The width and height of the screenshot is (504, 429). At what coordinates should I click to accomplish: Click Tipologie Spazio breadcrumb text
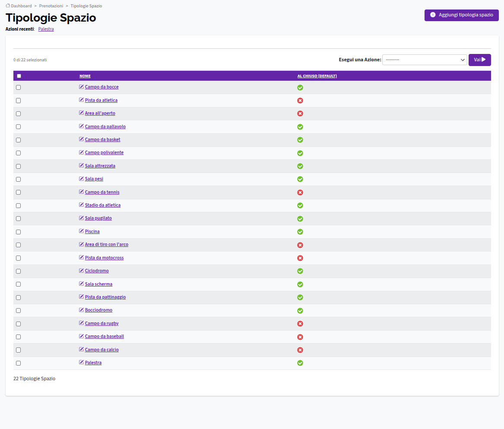pyautogui.click(x=86, y=6)
